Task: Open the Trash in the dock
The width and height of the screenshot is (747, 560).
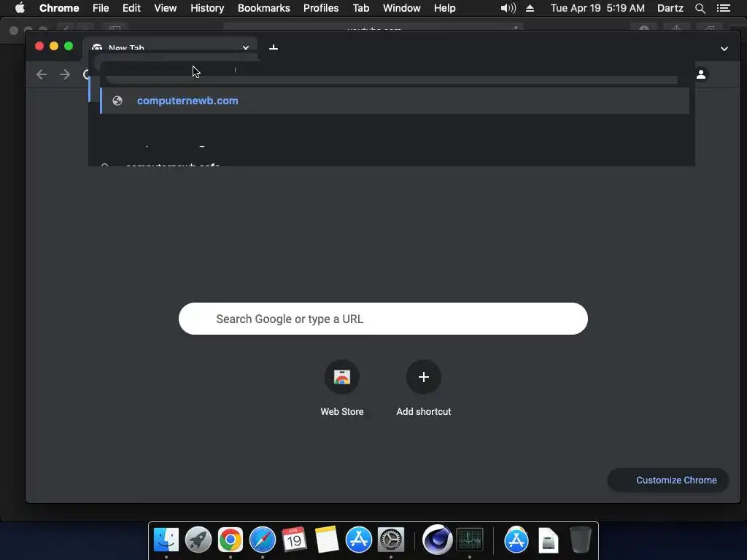Action: [580, 540]
